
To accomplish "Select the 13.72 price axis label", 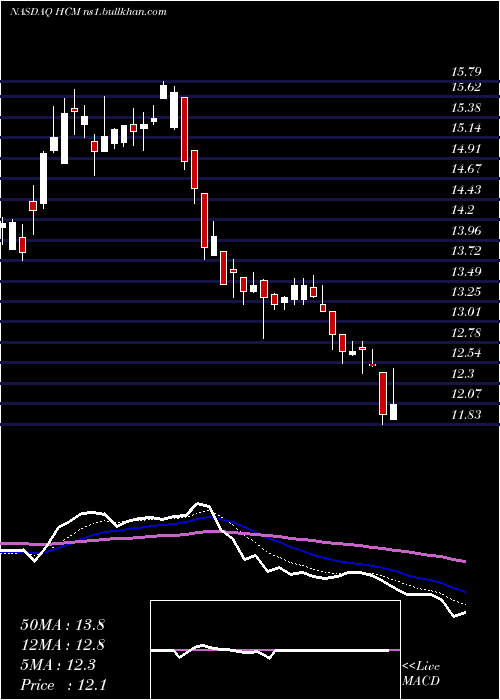I will tap(466, 251).
